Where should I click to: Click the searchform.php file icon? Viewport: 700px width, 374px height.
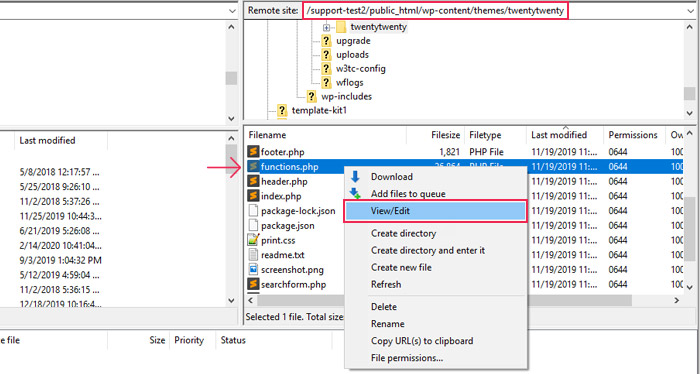click(x=253, y=284)
